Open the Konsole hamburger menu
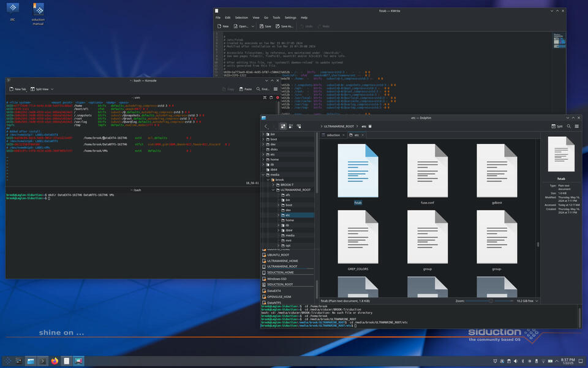The image size is (588, 368). pos(276,89)
